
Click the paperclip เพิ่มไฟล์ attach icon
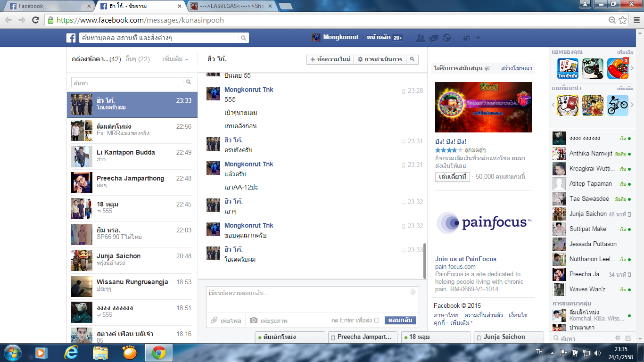pos(214,321)
